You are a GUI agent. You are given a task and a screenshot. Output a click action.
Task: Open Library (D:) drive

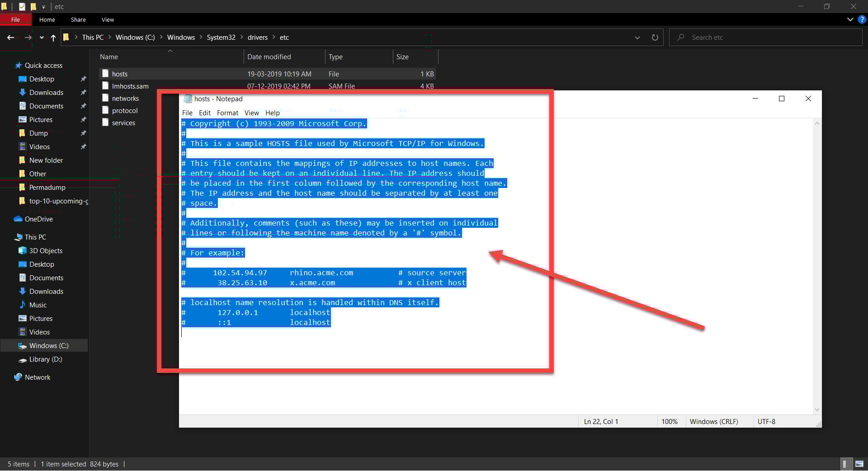(46, 359)
